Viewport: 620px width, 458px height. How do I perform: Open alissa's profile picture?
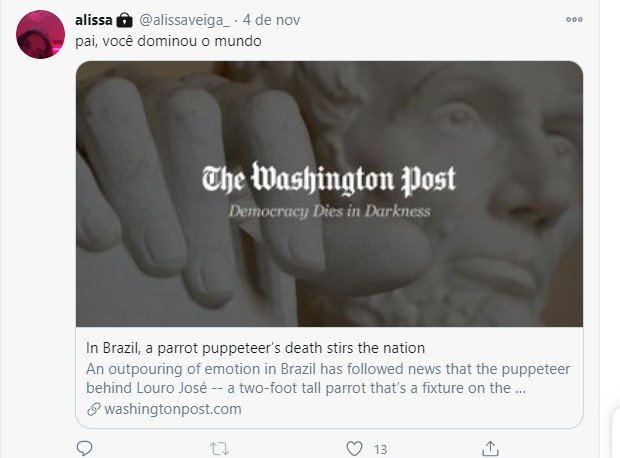point(40,34)
